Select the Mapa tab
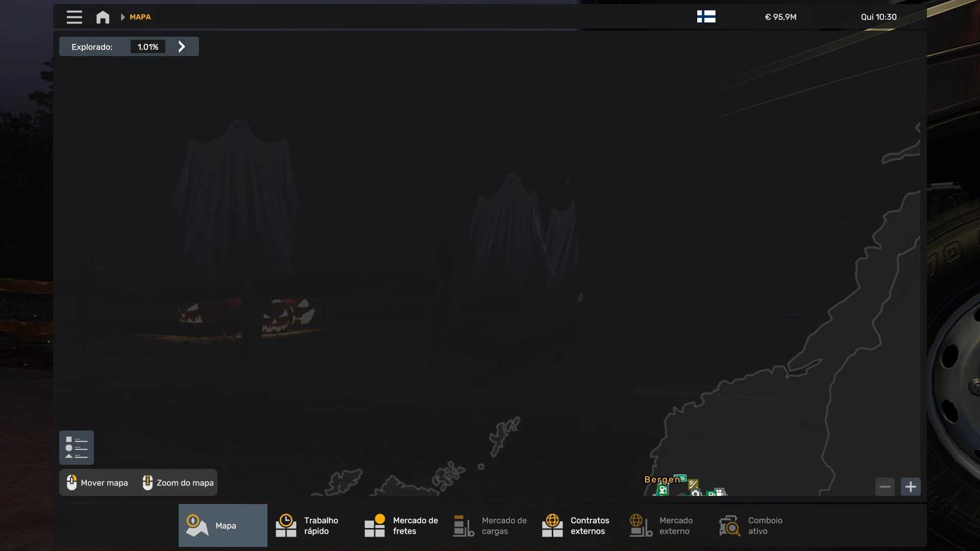980x551 pixels. [223, 525]
